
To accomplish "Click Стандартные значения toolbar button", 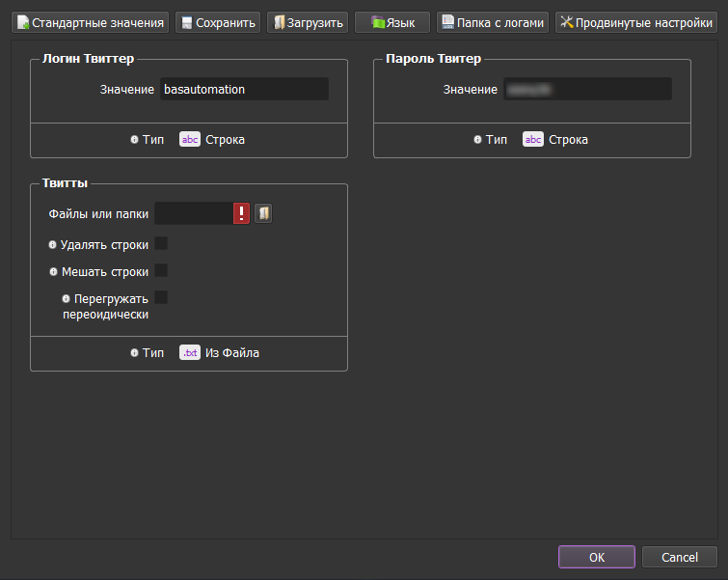I will [x=91, y=22].
